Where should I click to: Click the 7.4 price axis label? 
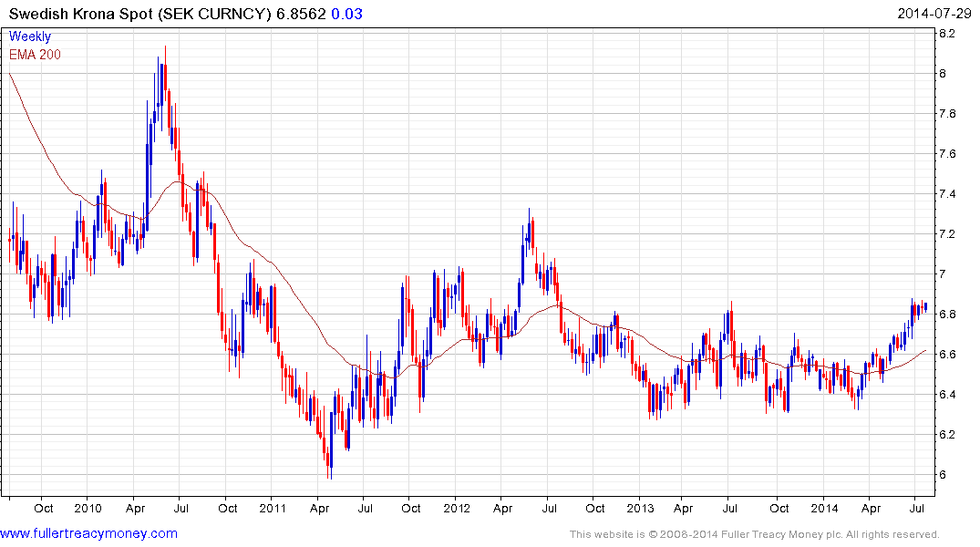tap(947, 194)
